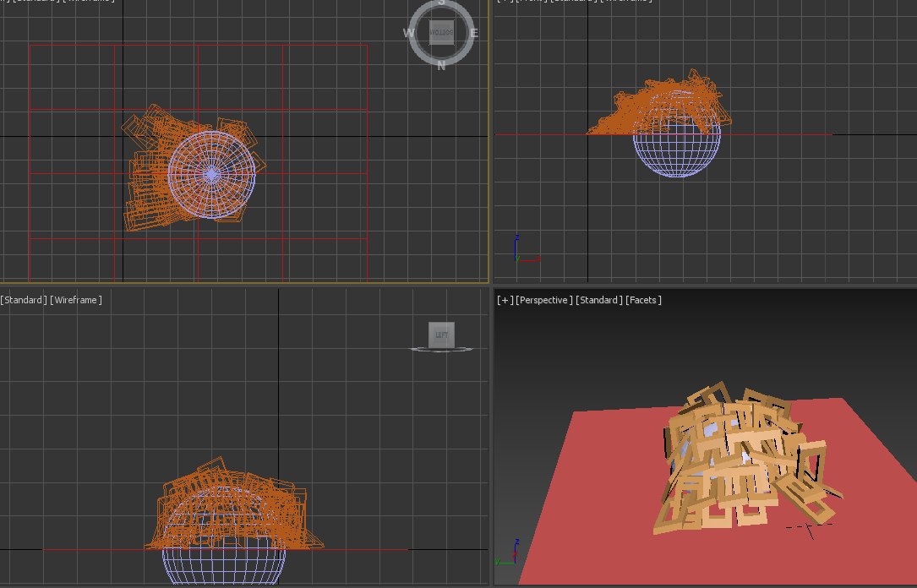The image size is (917, 588).
Task: Click the LEFT face of the ViewCube
Action: (x=441, y=335)
